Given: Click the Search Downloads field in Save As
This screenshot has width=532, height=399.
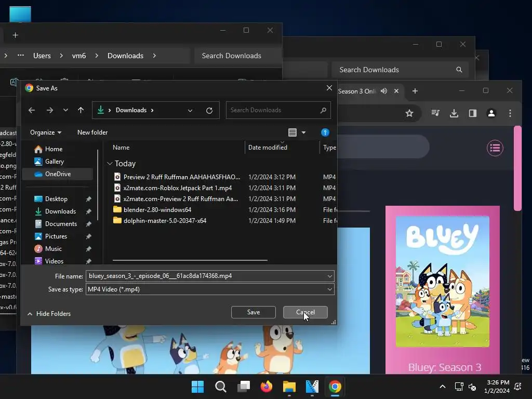Looking at the screenshot, I should [x=278, y=110].
